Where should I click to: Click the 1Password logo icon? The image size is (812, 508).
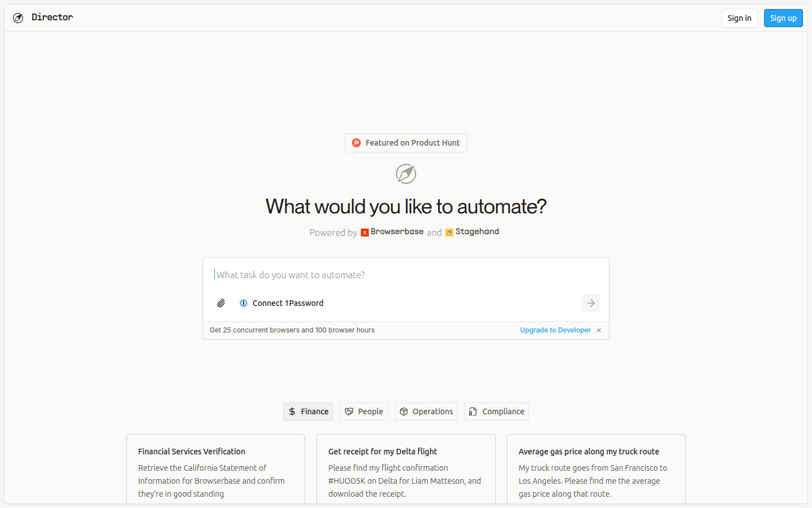pos(244,303)
